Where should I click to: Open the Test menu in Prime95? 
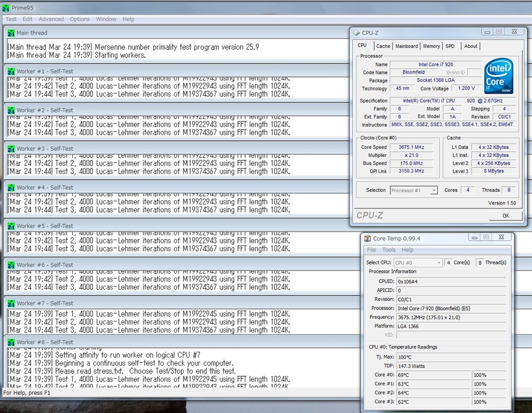[11, 19]
